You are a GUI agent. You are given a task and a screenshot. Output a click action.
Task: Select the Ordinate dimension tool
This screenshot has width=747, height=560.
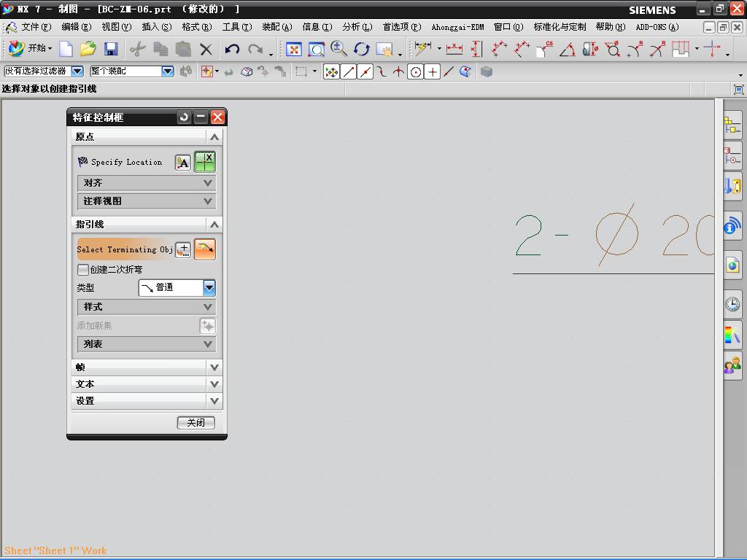coord(681,49)
